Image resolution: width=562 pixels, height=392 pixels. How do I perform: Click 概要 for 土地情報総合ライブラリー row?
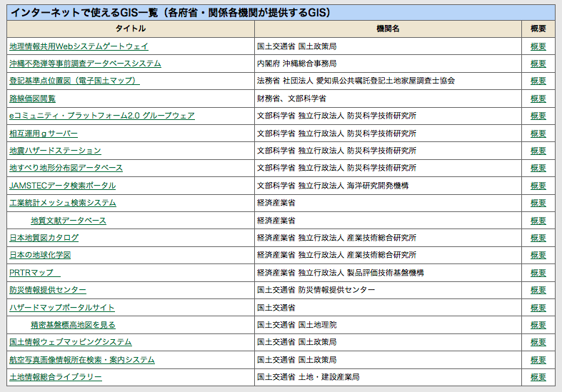538,377
